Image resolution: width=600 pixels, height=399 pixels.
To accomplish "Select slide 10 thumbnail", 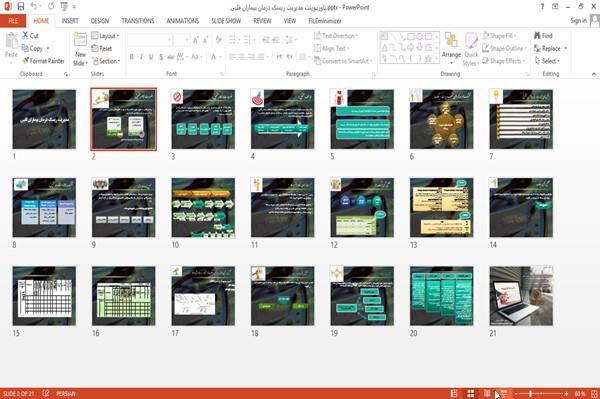I will click(203, 208).
